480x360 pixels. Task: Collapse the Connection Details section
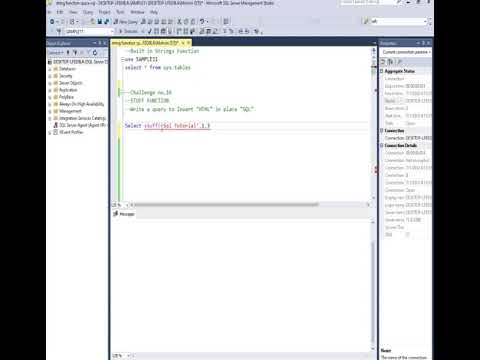[x=382, y=145]
